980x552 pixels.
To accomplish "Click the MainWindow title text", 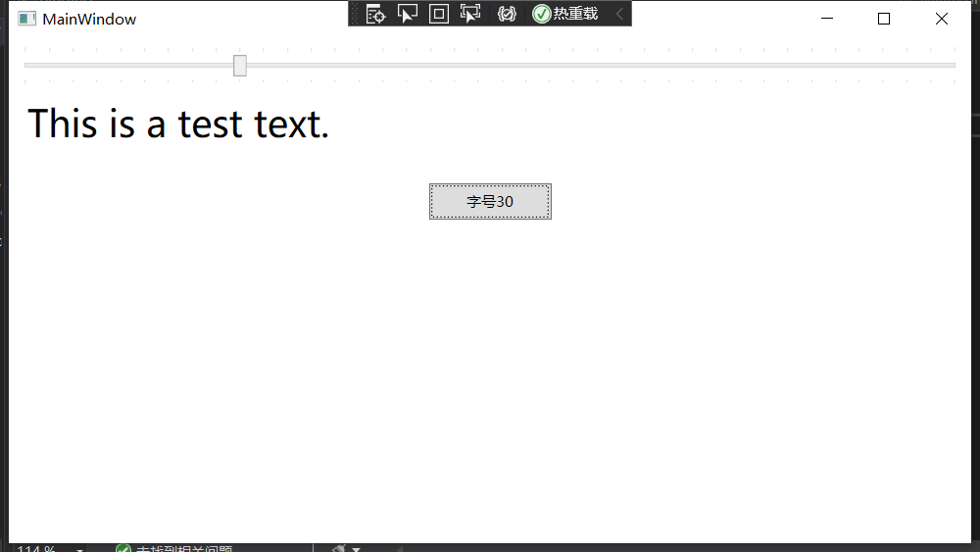I will (x=89, y=20).
